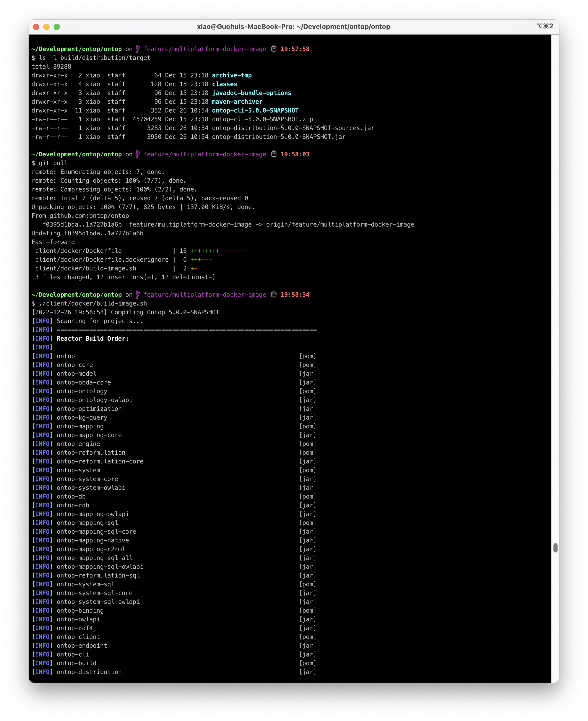Click the clock icon next to timestamp 19:57:58
Screen dimensions: 588x721
[x=273, y=49]
